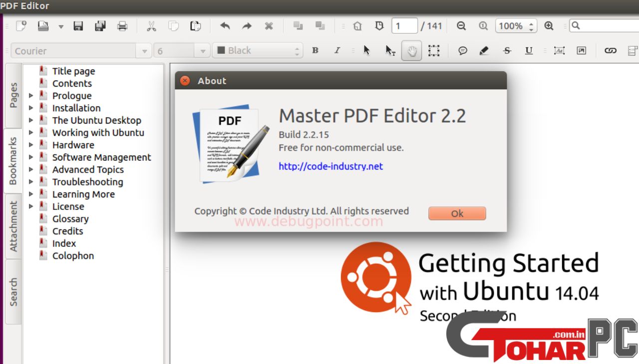639x364 pixels.
Task: Expand the Hardware bookmark
Action: [x=31, y=145]
